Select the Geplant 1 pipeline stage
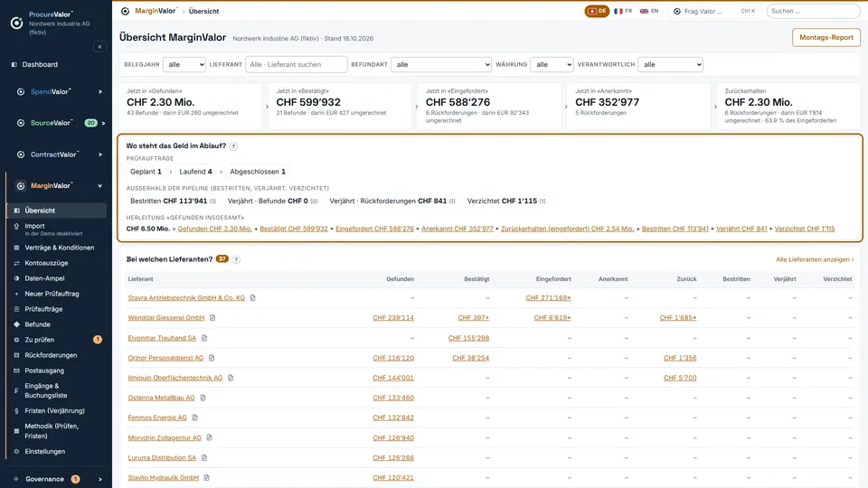Viewport: 868px width, 488px height. tap(146, 172)
